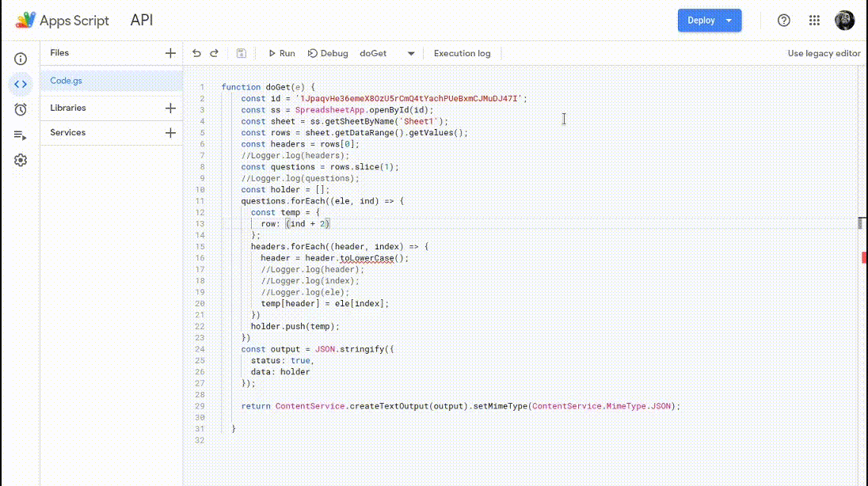Expand the Deploy options arrow
868x486 pixels.
point(728,20)
